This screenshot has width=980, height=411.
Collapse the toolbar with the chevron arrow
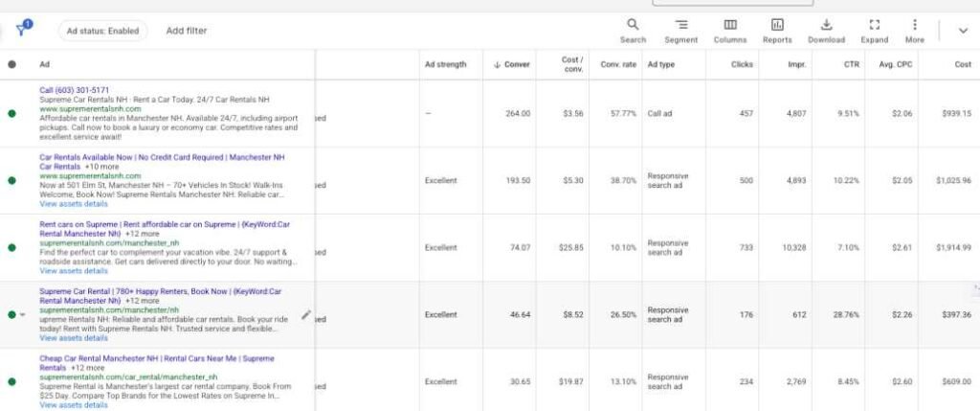coord(963,31)
